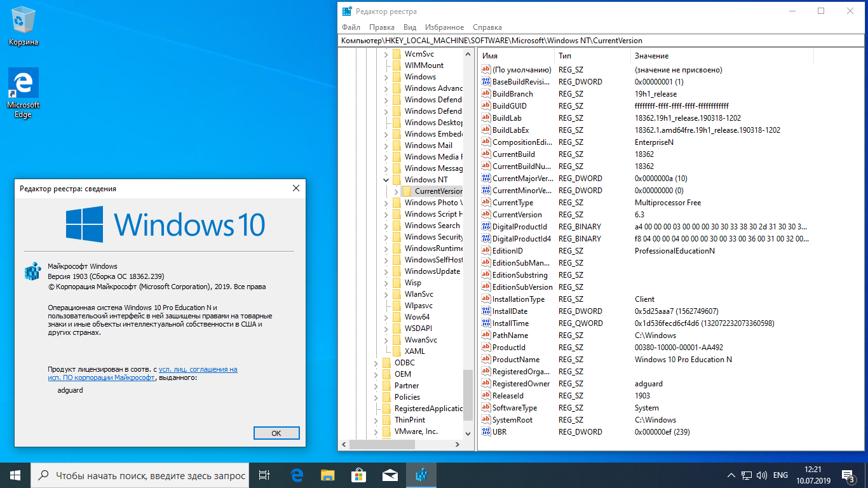Select the DigitalProductId binary icon
This screenshot has width=868, height=488.
click(486, 227)
